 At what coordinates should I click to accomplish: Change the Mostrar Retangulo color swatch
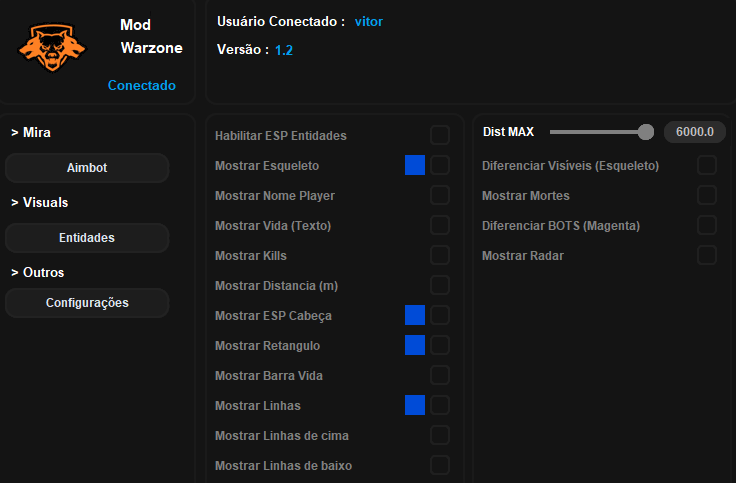415,345
